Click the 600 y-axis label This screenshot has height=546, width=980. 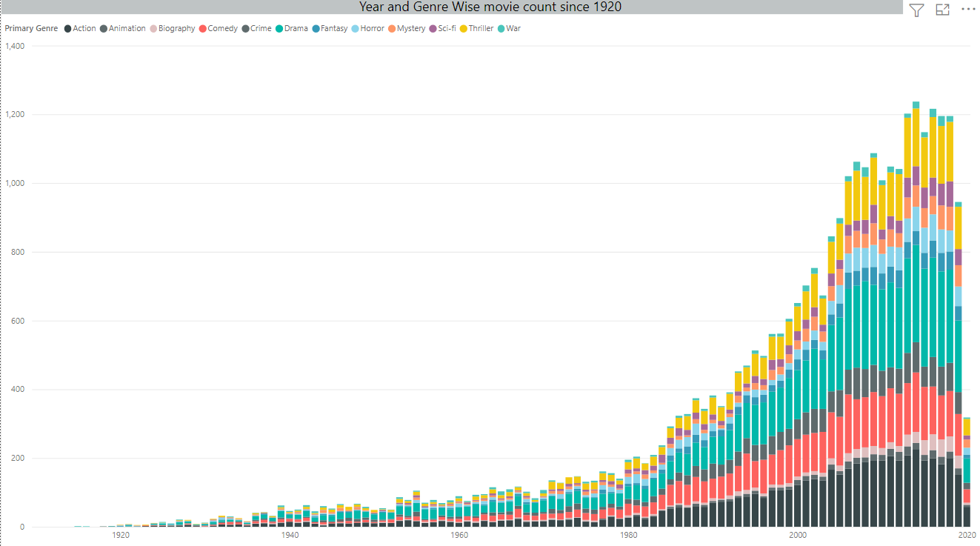click(19, 321)
